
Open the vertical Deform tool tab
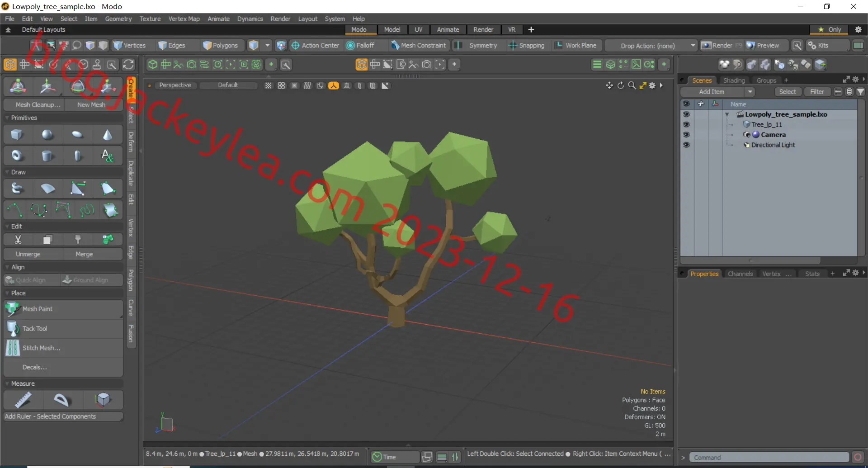[x=131, y=142]
